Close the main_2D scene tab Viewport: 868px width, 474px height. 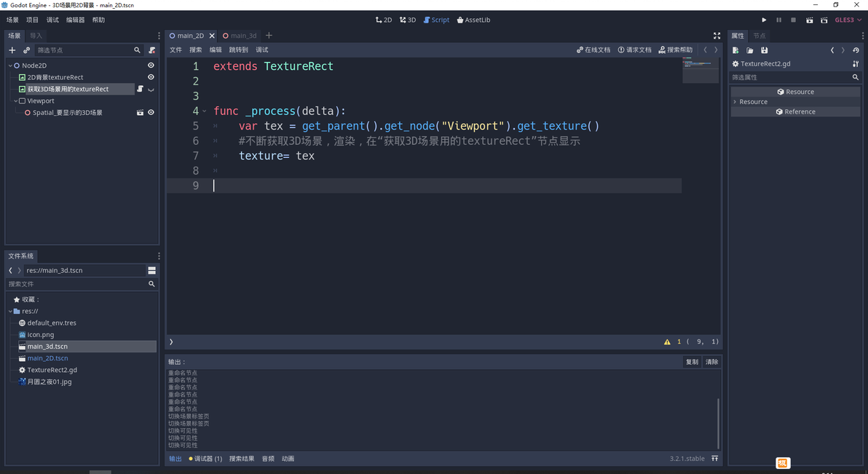(x=212, y=36)
